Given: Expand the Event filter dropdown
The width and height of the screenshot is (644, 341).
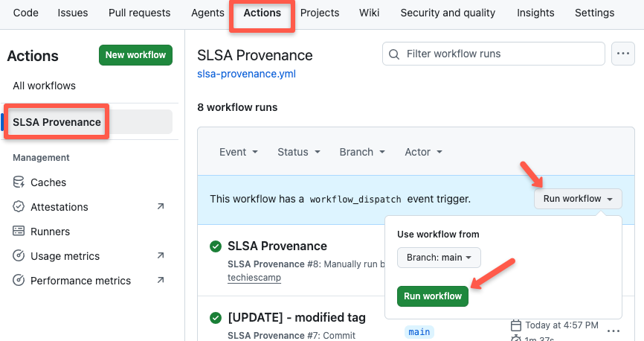Looking at the screenshot, I should pos(238,152).
